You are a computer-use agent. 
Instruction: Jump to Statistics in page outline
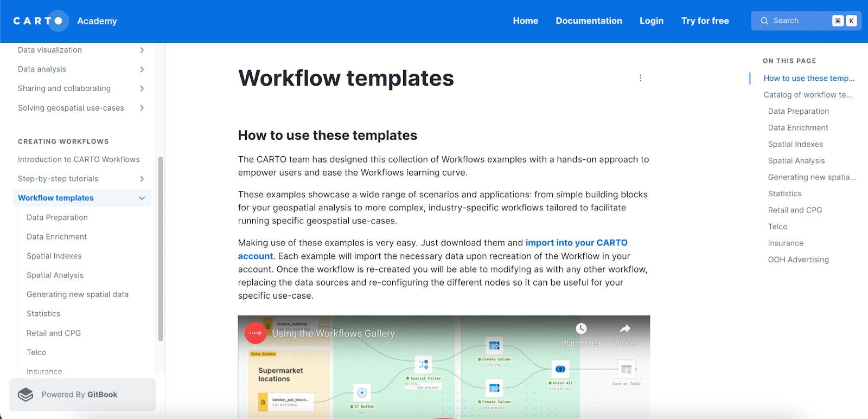pos(784,194)
